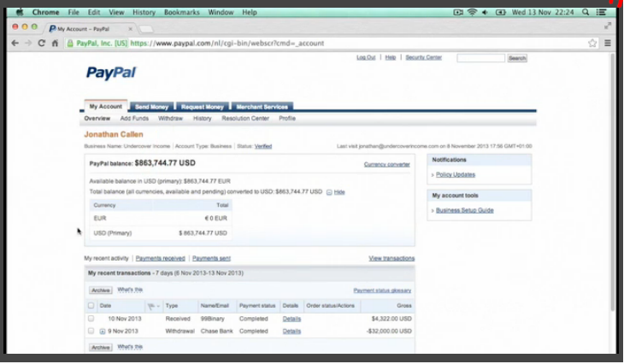
Task: Click View transactions link
Action: tap(391, 259)
